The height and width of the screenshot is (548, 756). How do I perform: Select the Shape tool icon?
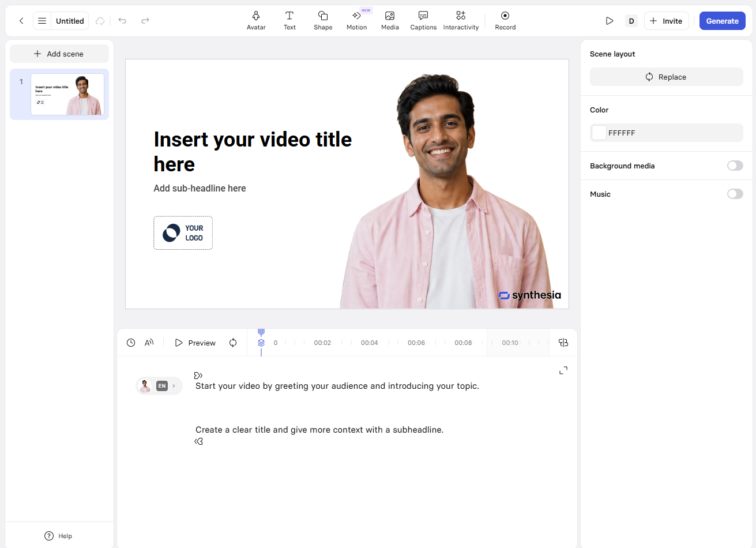[x=323, y=16]
